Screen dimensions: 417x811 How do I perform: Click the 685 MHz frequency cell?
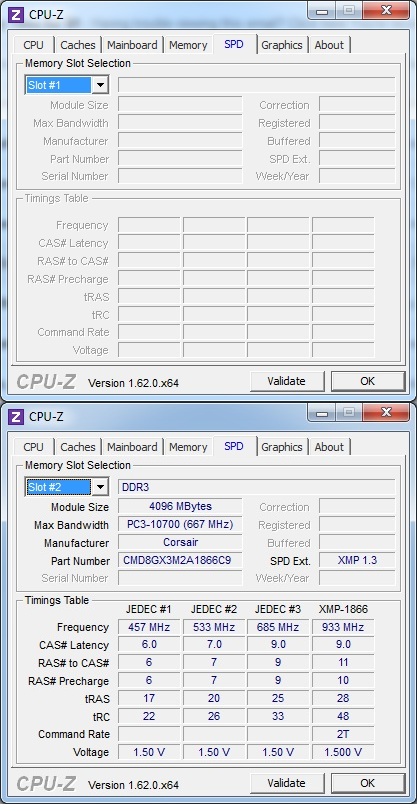(x=278, y=627)
